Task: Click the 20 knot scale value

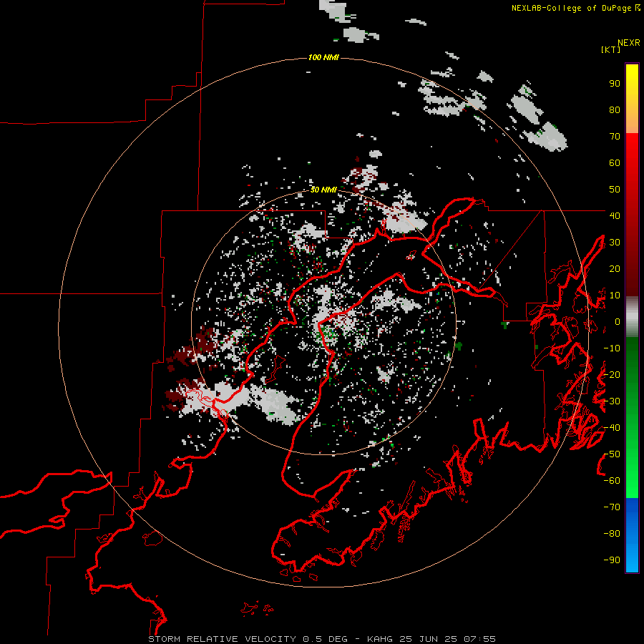Action: tap(615, 268)
